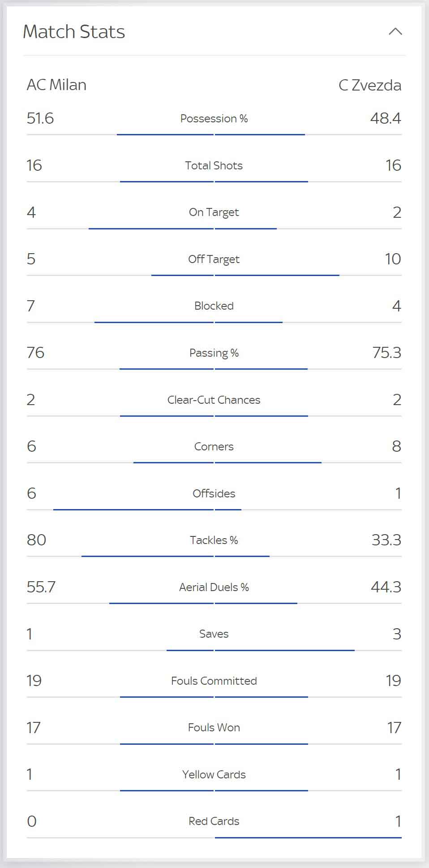Click the Yellow Cards label
Viewport: 429px width, 868px height.
[214, 774]
